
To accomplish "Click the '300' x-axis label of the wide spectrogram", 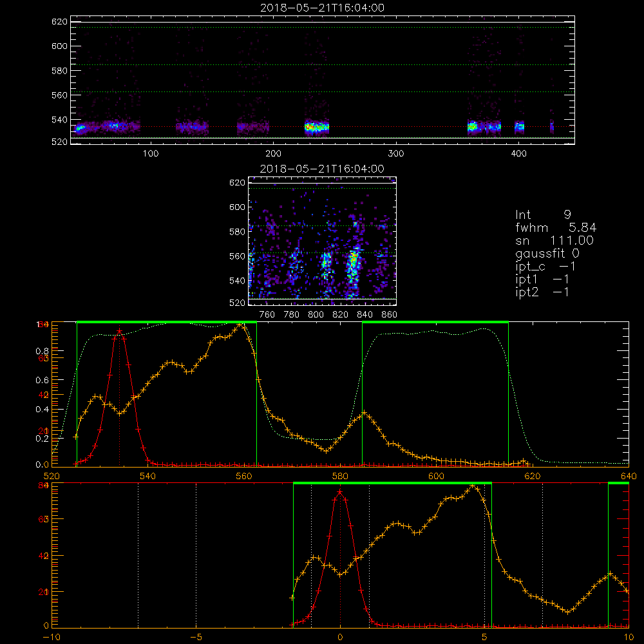I will [396, 154].
